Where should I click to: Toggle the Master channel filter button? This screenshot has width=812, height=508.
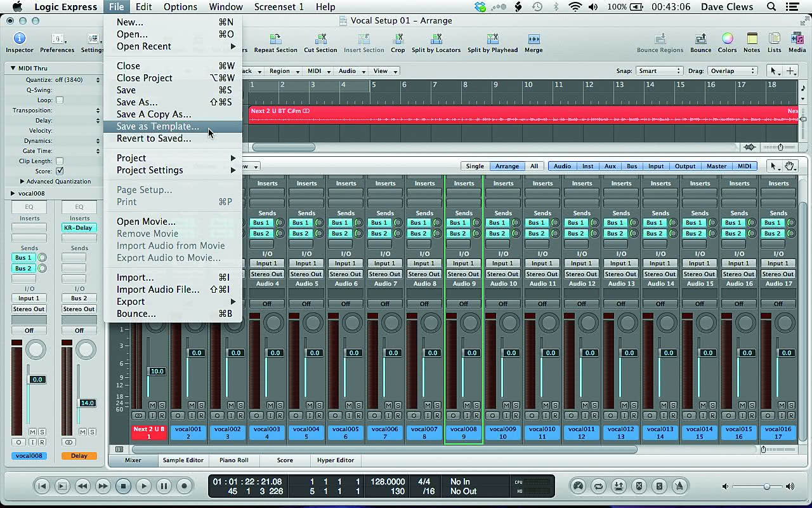716,166
